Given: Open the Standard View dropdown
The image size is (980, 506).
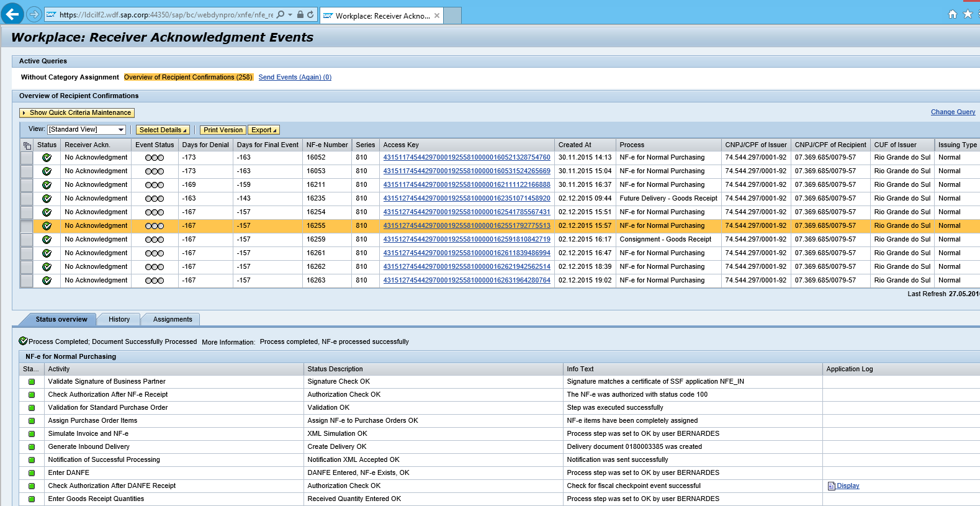Looking at the screenshot, I should click(87, 130).
